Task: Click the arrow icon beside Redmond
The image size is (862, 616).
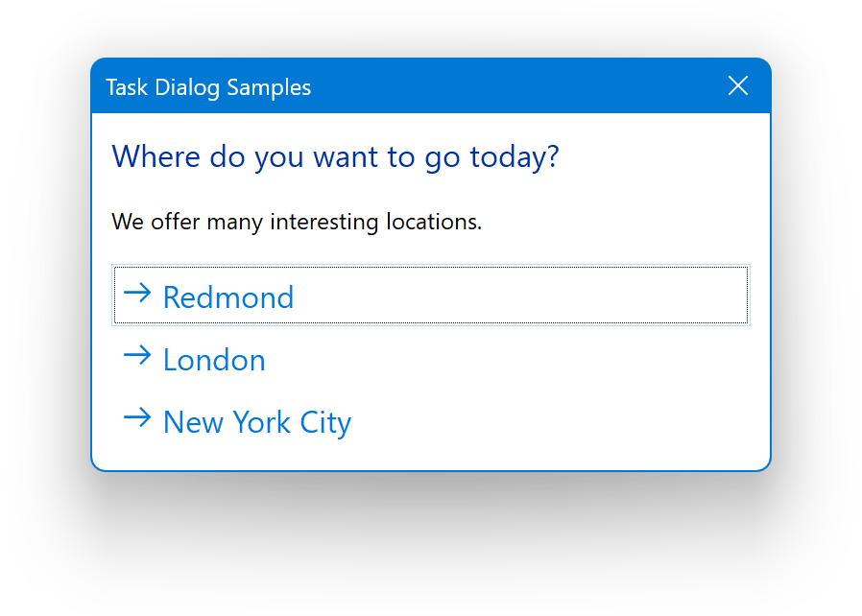Action: [138, 293]
